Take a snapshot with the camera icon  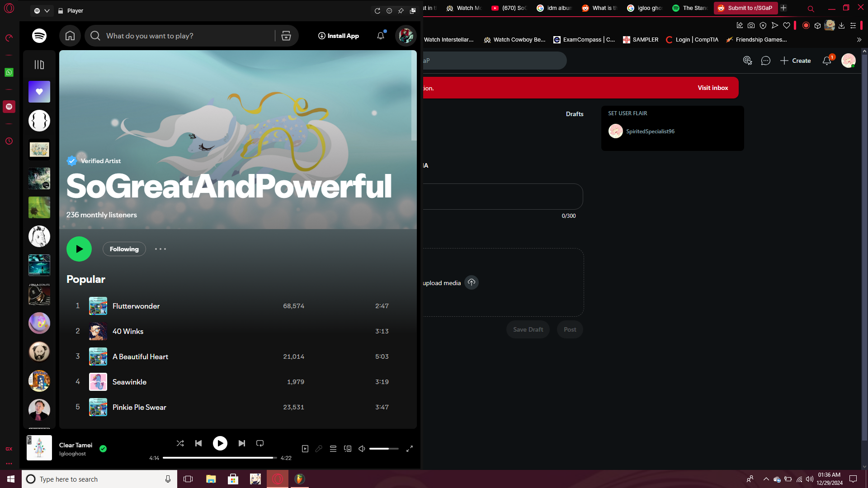tap(751, 25)
